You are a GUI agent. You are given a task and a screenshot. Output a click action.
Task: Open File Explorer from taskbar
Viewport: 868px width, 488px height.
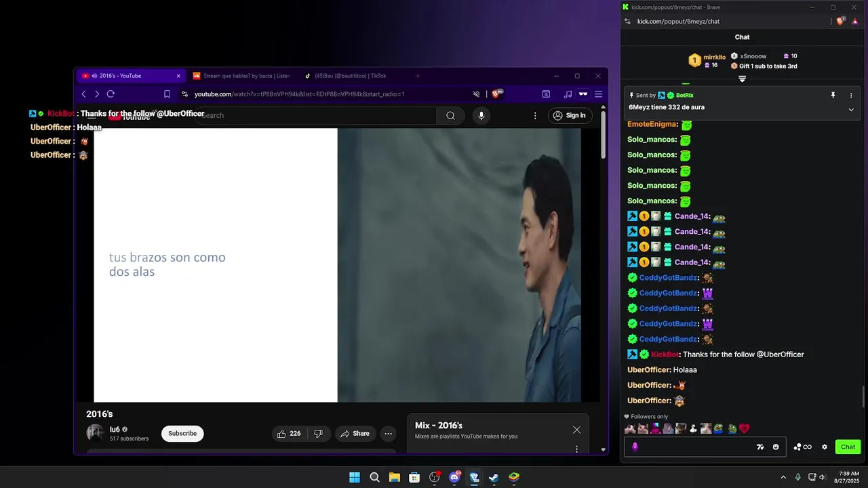[395, 477]
